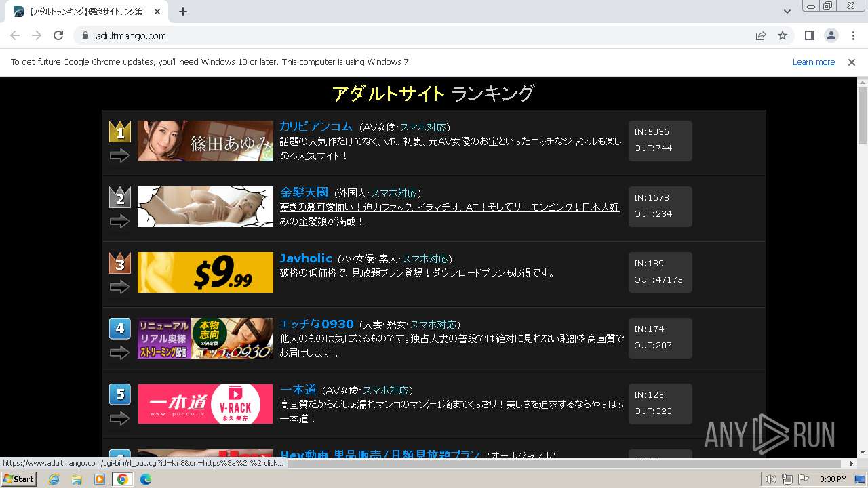This screenshot has width=868, height=488.
Task: Click the browser forward arrow
Action: [x=37, y=35]
